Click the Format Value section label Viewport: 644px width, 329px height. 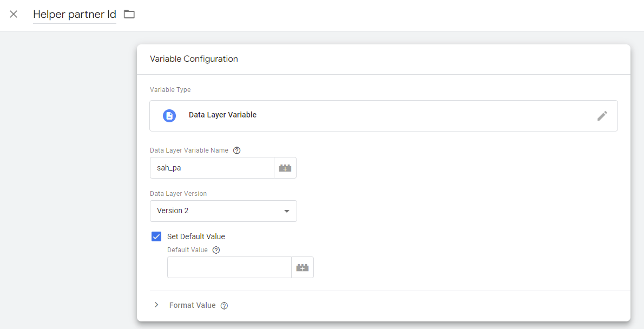[x=192, y=305]
